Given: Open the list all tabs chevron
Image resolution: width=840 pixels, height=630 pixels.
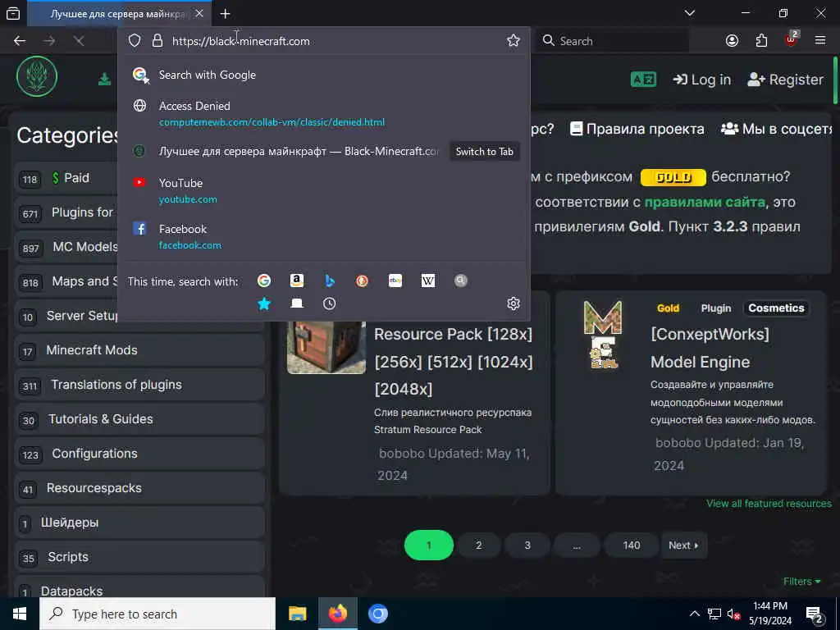Looking at the screenshot, I should [690, 13].
